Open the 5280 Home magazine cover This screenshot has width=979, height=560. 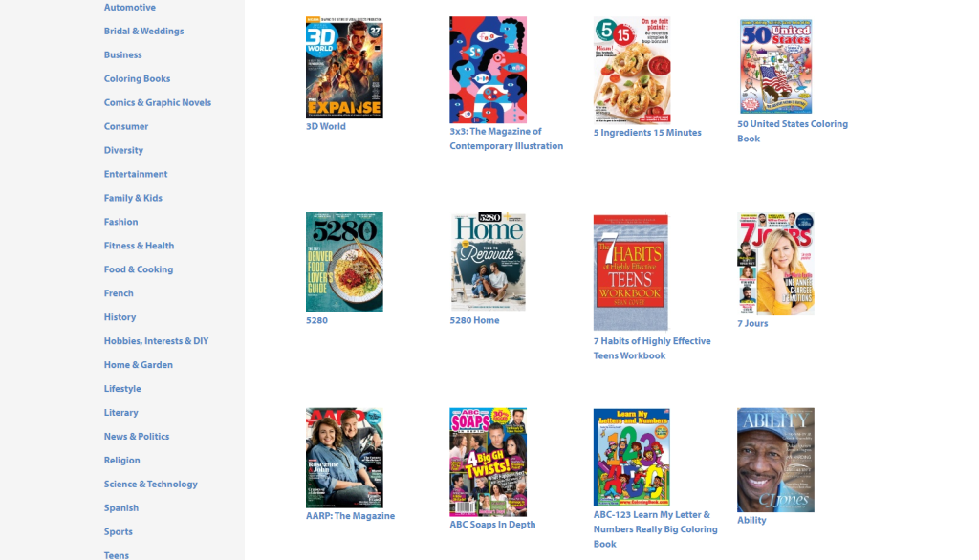pos(488,262)
